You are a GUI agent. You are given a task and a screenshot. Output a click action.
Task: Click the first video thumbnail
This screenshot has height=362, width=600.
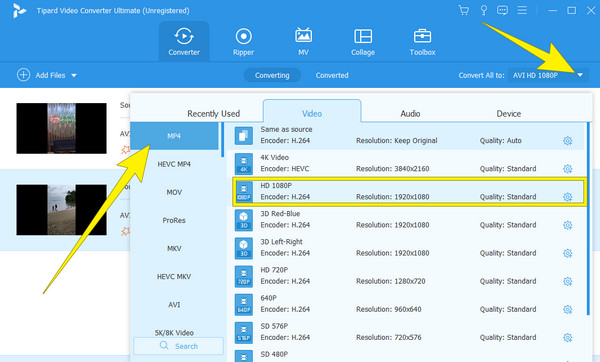click(x=61, y=128)
